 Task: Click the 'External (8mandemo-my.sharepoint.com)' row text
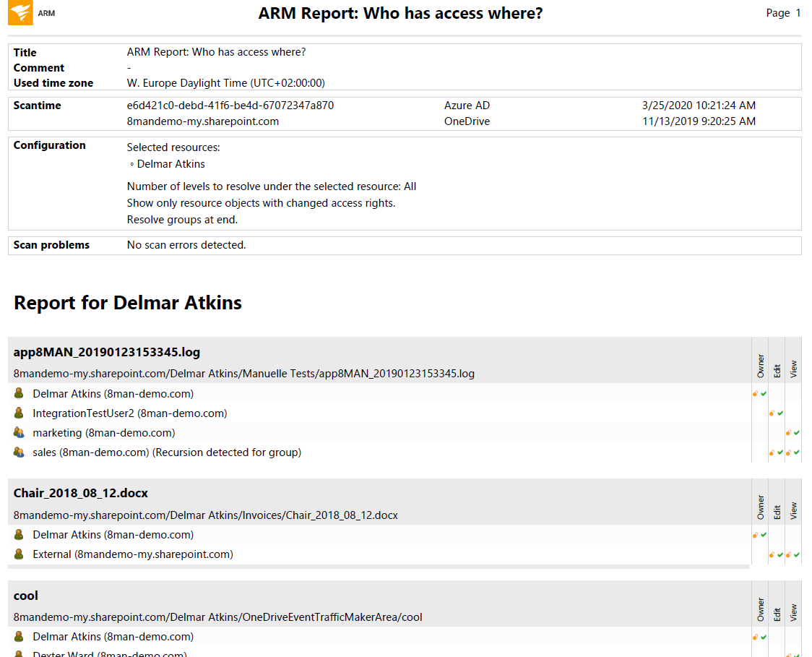[x=133, y=554]
